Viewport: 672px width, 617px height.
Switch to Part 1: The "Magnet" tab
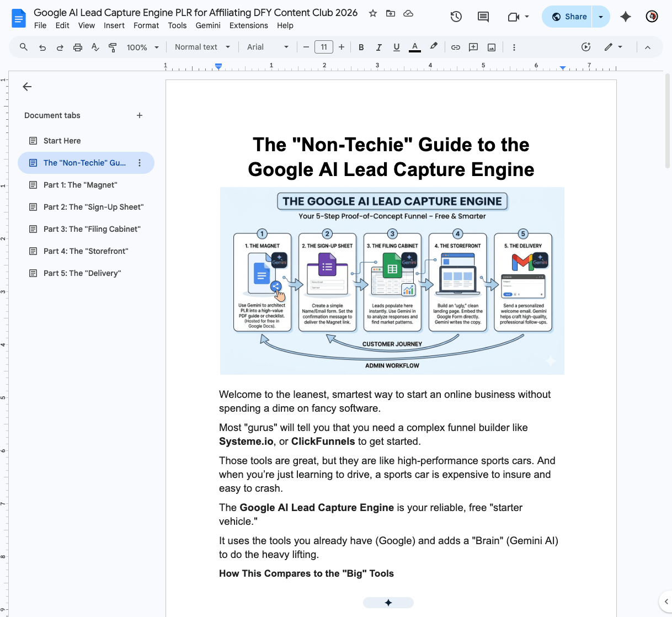click(x=86, y=185)
